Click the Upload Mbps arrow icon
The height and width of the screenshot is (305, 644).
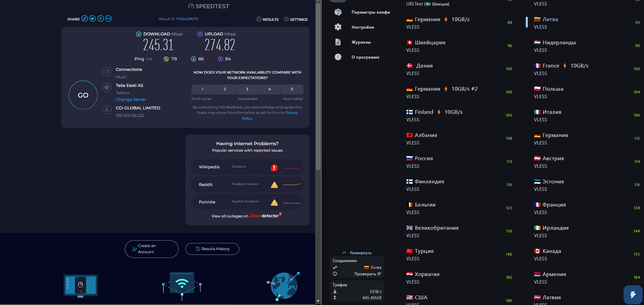pos(200,34)
